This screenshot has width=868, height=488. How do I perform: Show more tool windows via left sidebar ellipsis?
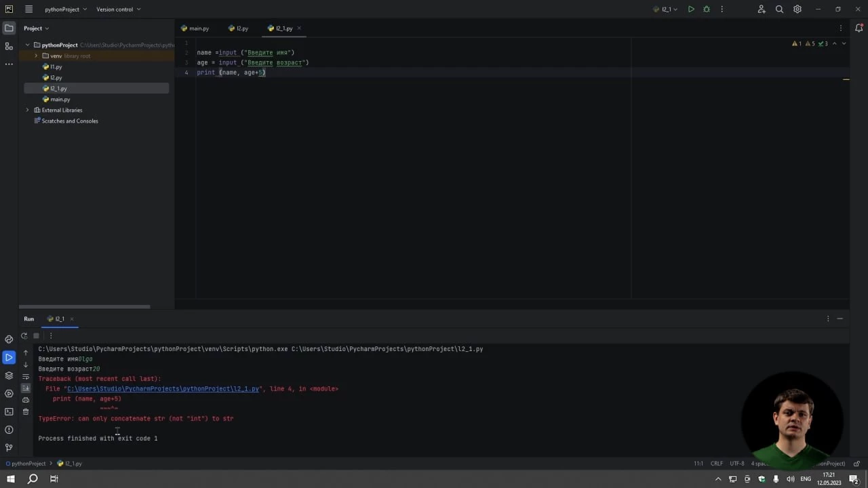[x=9, y=64]
